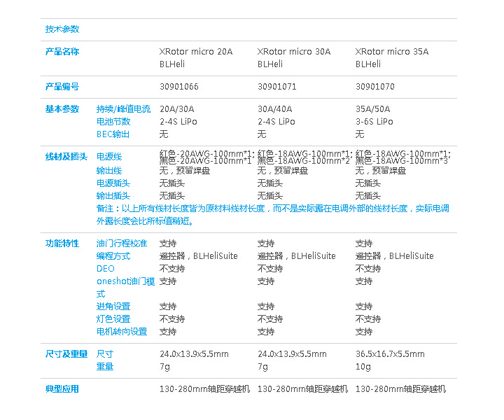Click the 技术参数 heading

62,29
